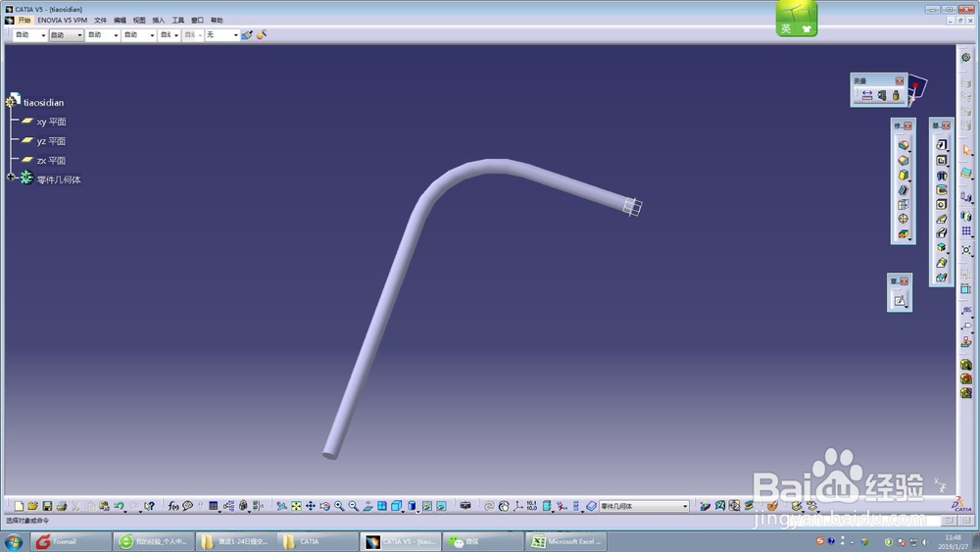
Task: Click the Sketch icon in small palette
Action: 900,301
